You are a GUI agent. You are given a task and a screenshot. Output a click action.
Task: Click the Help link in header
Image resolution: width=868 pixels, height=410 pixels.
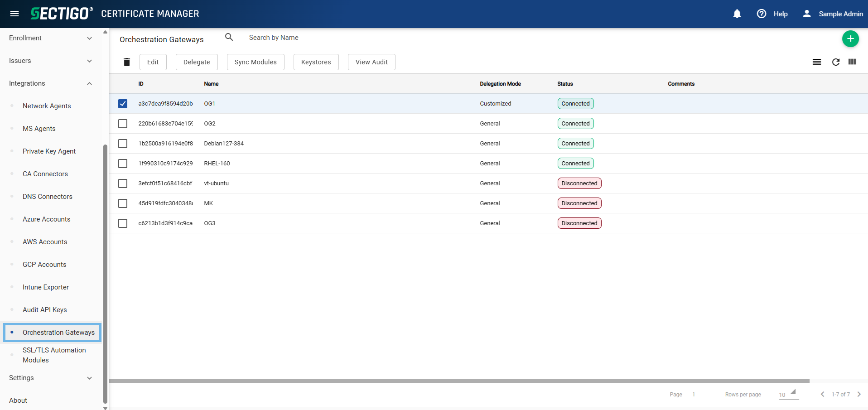[x=780, y=14]
